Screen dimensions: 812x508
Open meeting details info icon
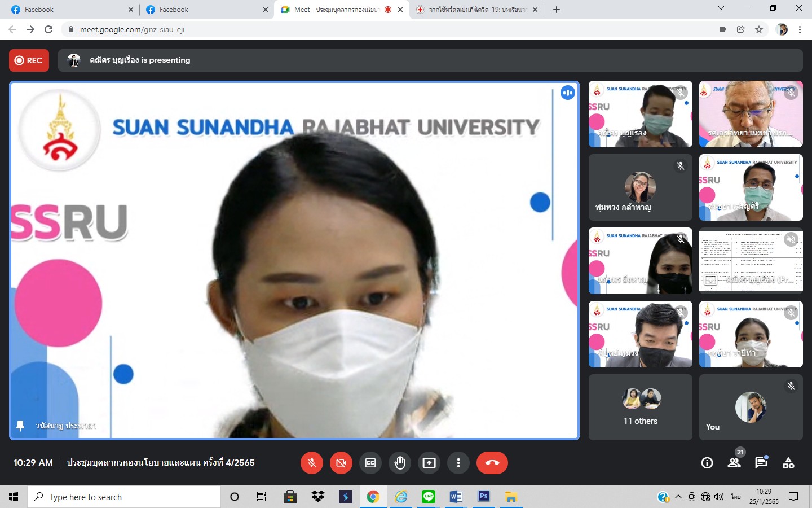(707, 463)
